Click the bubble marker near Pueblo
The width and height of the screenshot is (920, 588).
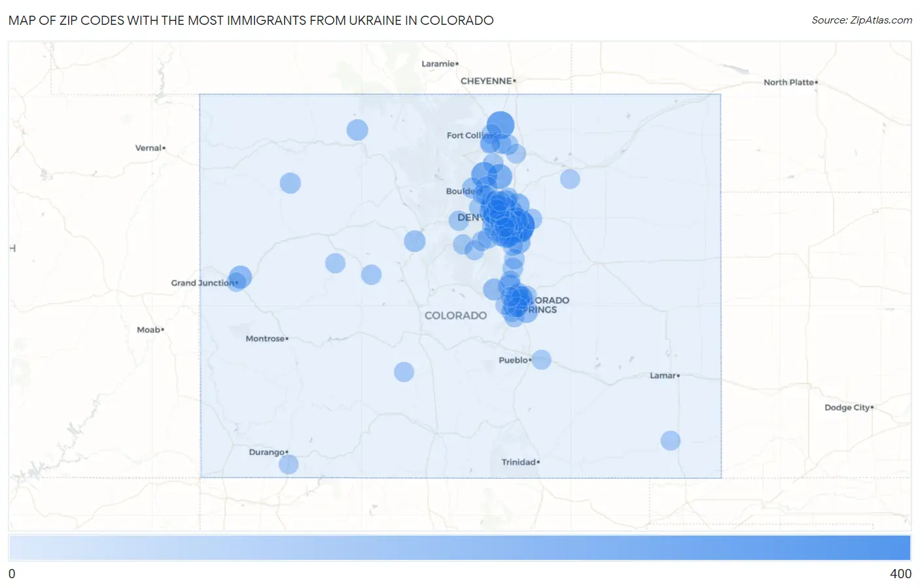pos(540,359)
